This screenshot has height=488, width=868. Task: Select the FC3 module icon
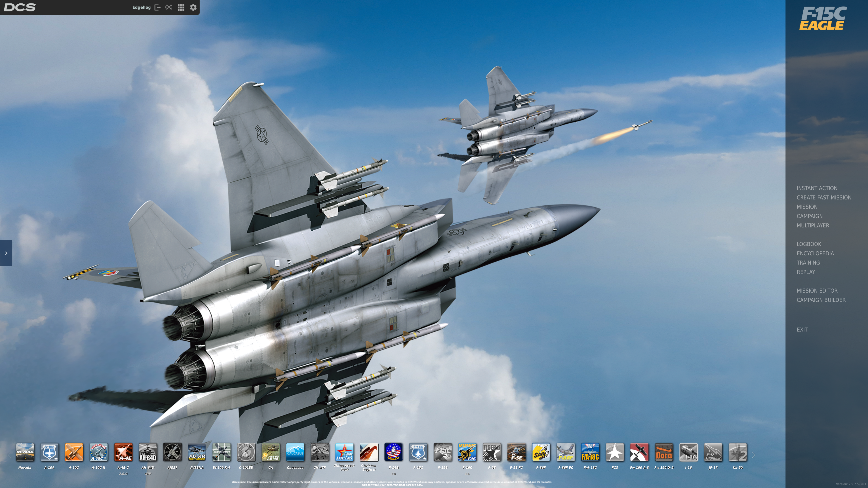[615, 452]
